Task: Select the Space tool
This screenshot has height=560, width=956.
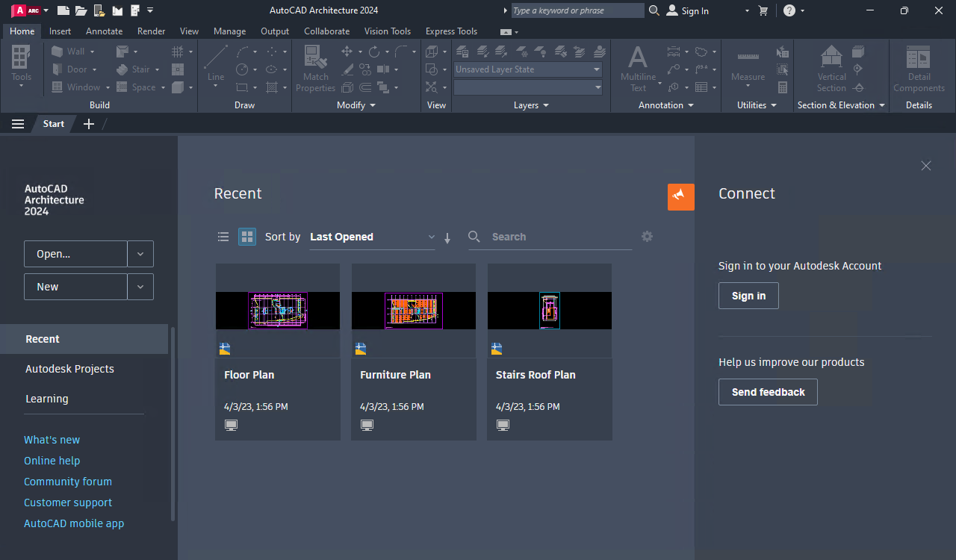Action: [x=136, y=87]
